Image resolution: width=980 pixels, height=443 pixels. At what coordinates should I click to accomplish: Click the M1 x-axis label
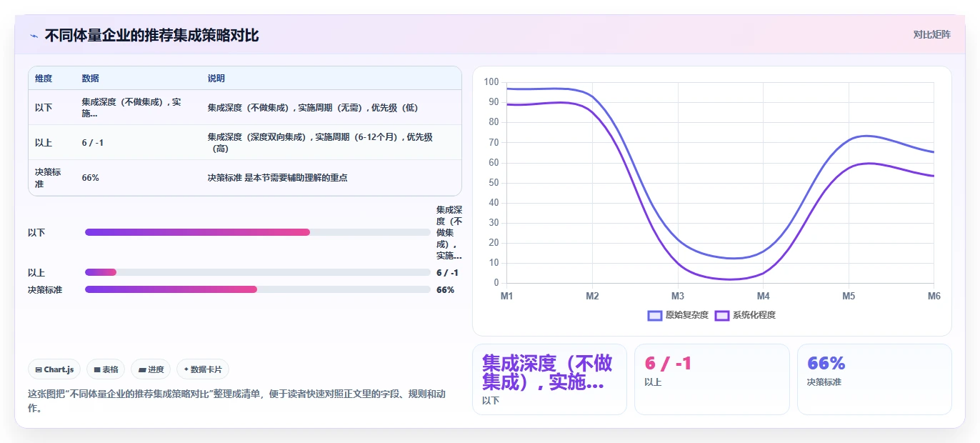coord(506,295)
